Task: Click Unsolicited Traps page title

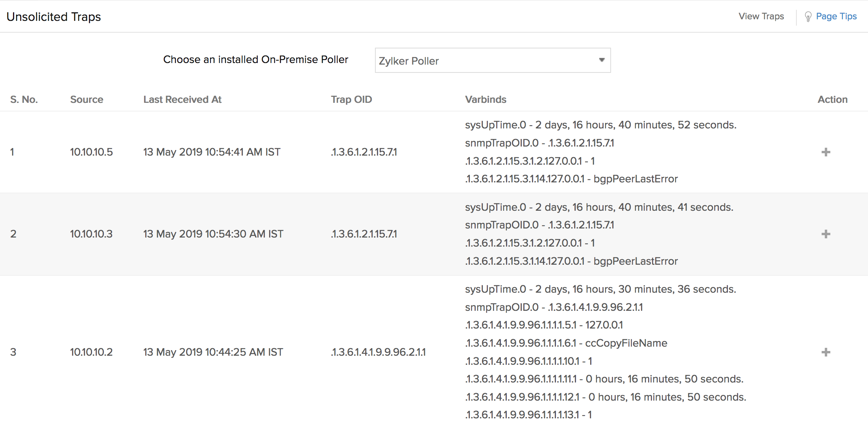Action: click(54, 17)
